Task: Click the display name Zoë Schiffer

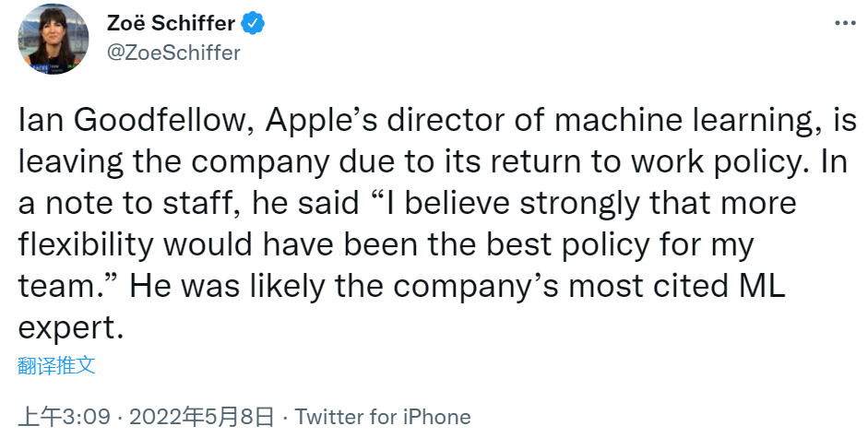Action: [x=172, y=24]
